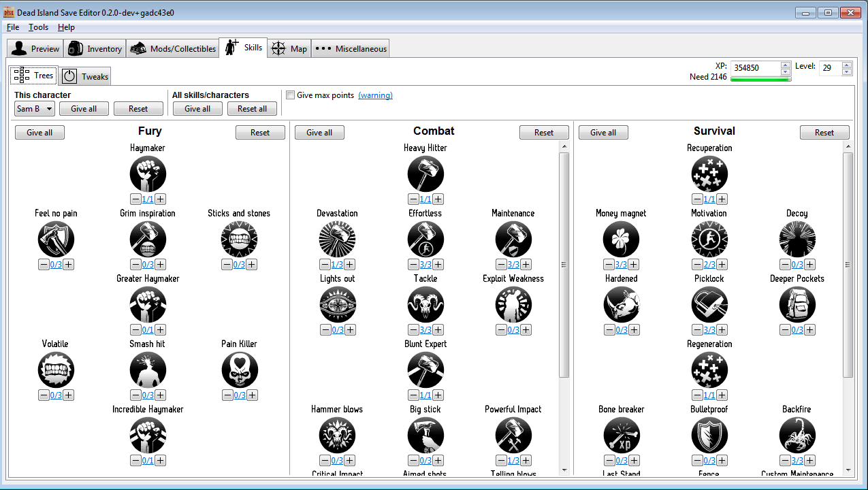Select the Deeper Pockets backpack icon
The height and width of the screenshot is (490, 868).
[x=797, y=304]
